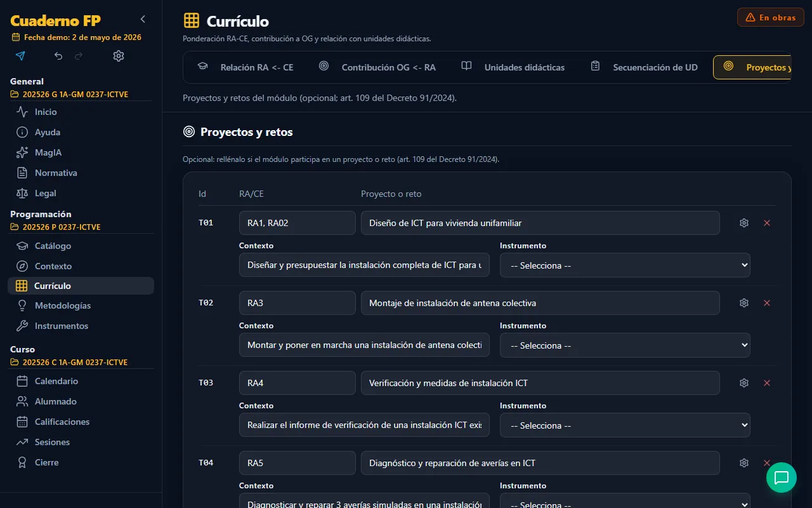Open Normativa section
The width and height of the screenshot is (812, 508).
pos(81,173)
